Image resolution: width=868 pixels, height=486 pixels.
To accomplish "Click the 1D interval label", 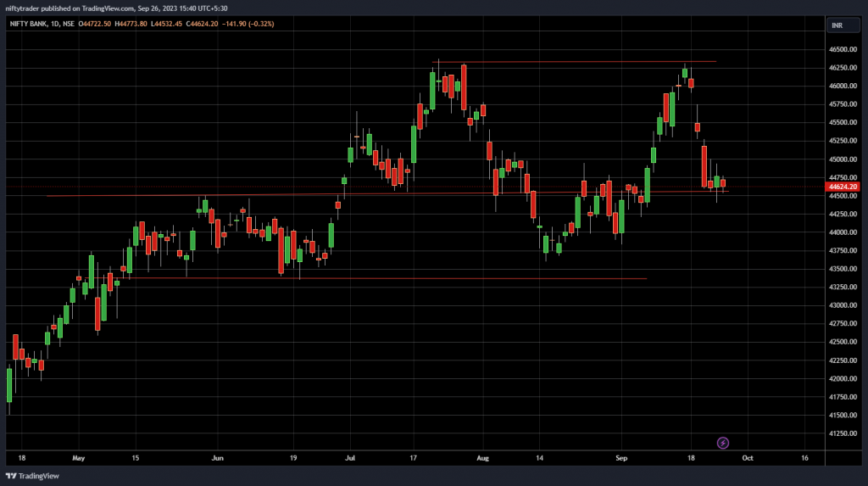I will 54,24.
